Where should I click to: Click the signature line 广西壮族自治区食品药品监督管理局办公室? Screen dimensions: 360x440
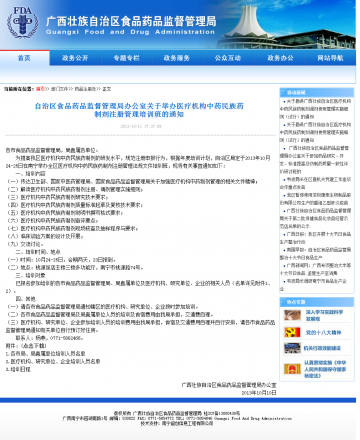229,385
